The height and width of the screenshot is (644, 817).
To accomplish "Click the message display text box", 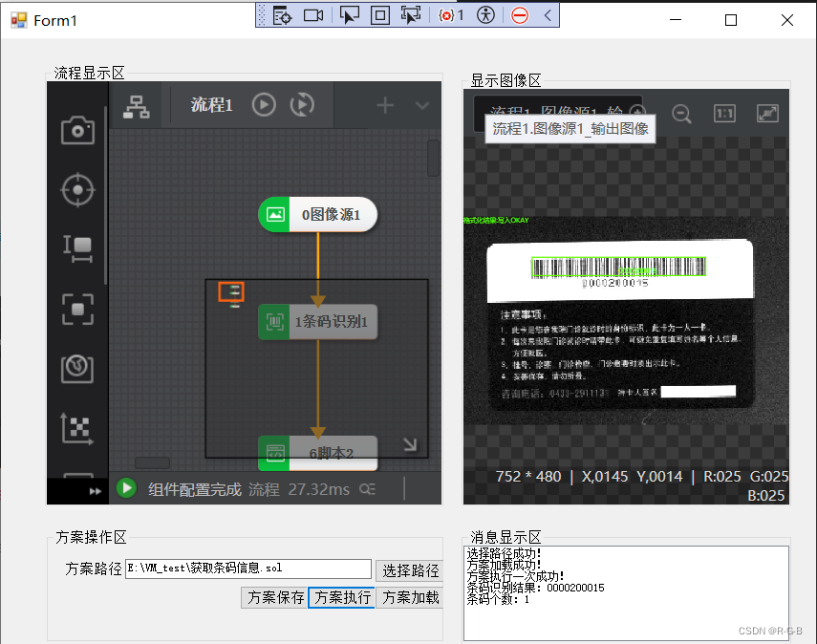I will click(626, 593).
